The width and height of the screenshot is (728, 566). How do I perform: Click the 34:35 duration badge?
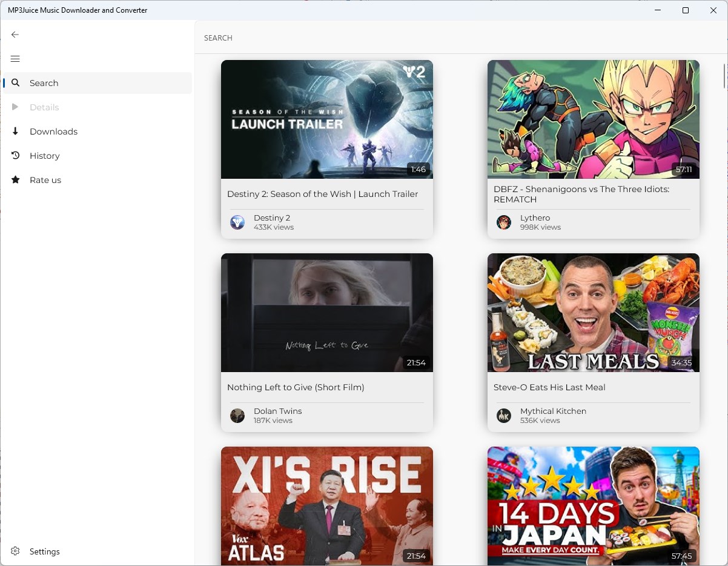click(681, 363)
